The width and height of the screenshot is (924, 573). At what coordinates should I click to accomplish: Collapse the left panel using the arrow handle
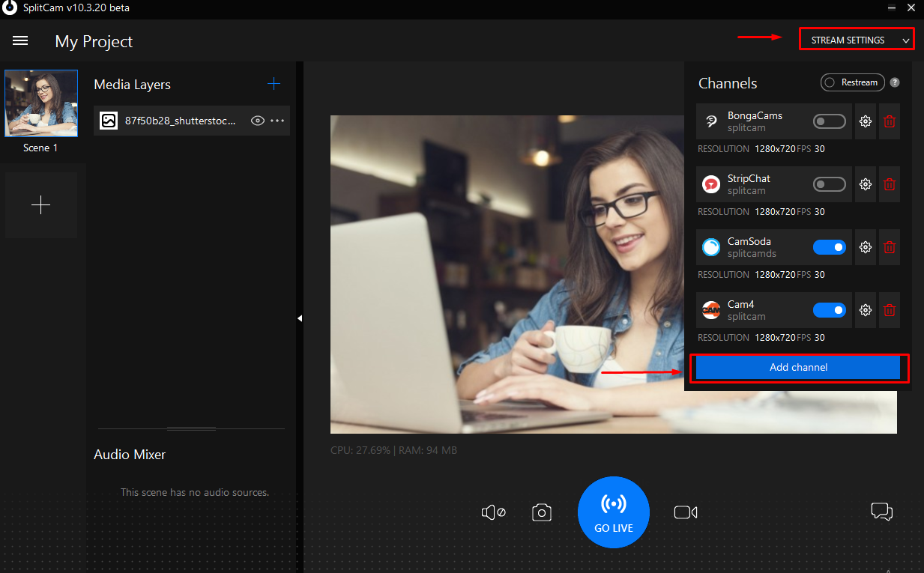point(300,318)
